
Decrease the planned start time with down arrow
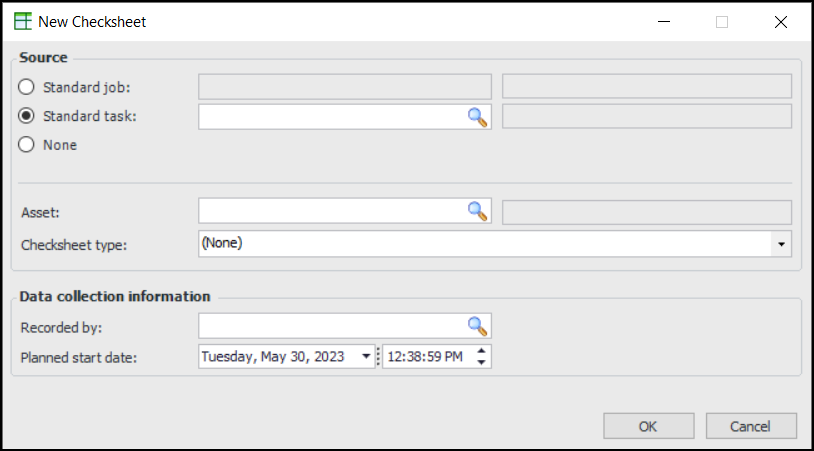pos(482,362)
